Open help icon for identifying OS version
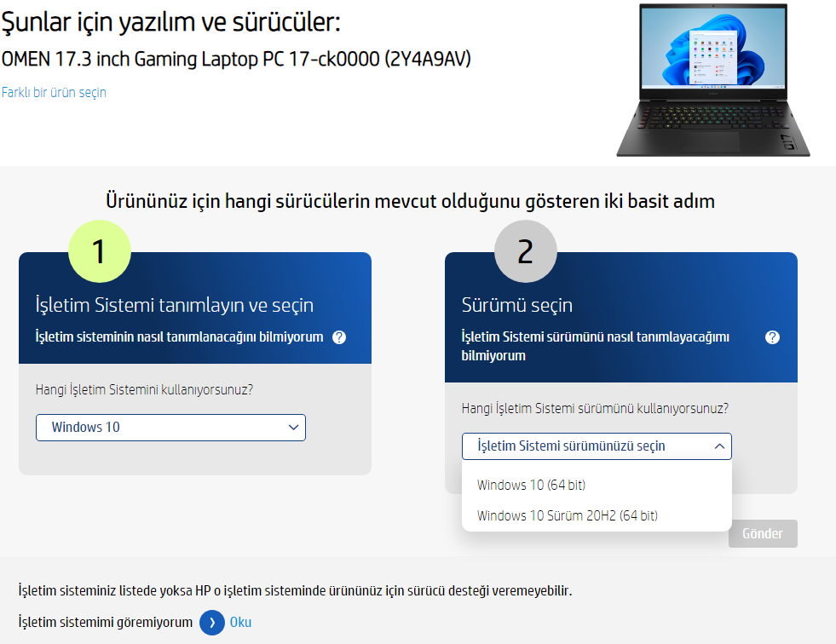Image resolution: width=836 pixels, height=644 pixels. click(772, 337)
